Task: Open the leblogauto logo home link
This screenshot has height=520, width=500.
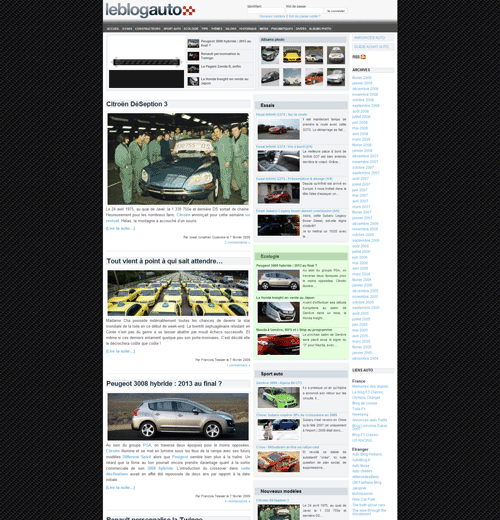Action: (150, 10)
